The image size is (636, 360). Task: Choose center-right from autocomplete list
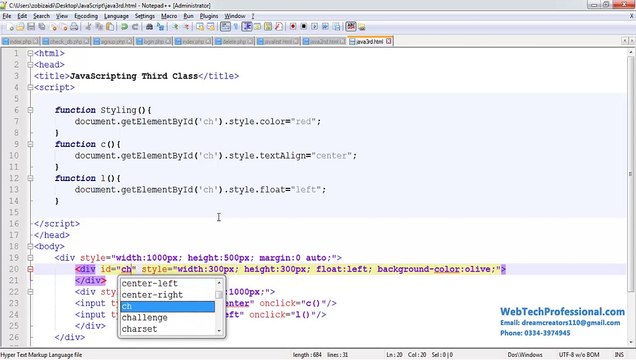tap(168, 295)
